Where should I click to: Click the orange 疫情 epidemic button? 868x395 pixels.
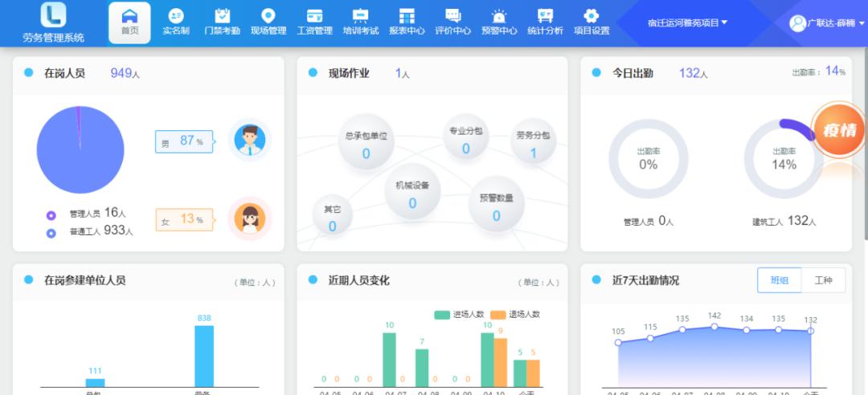click(839, 130)
